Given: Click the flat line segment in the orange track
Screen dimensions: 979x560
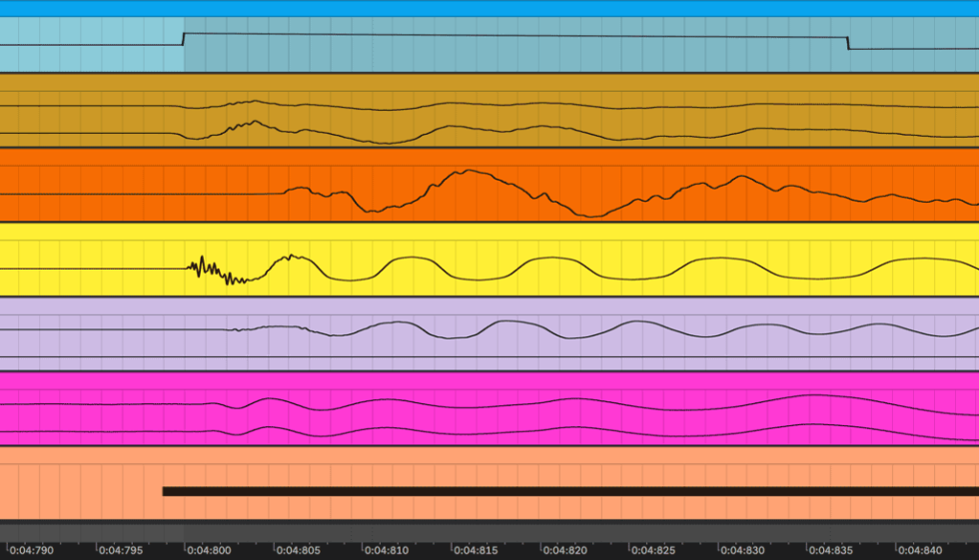Looking at the screenshot, I should click(x=140, y=194).
